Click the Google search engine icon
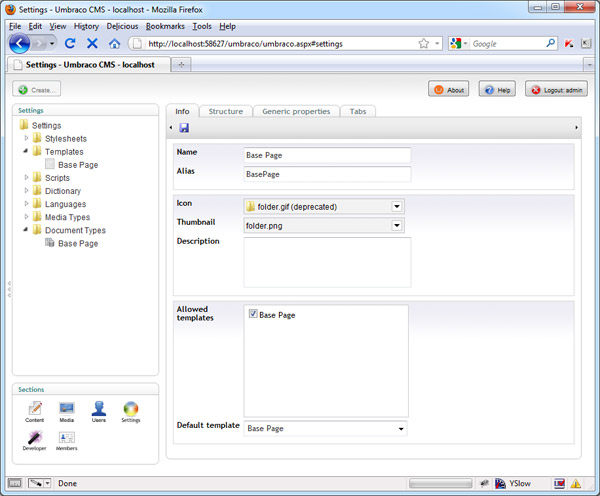Screen dimensions: 600x496 (x=455, y=43)
